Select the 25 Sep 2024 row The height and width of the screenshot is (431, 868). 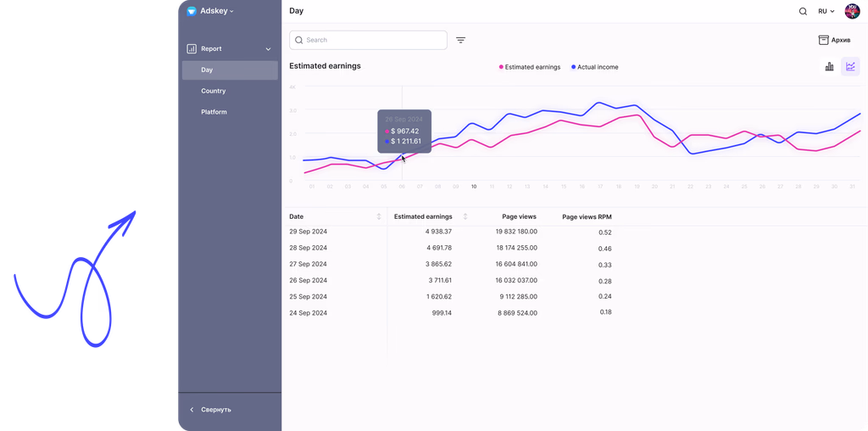451,296
